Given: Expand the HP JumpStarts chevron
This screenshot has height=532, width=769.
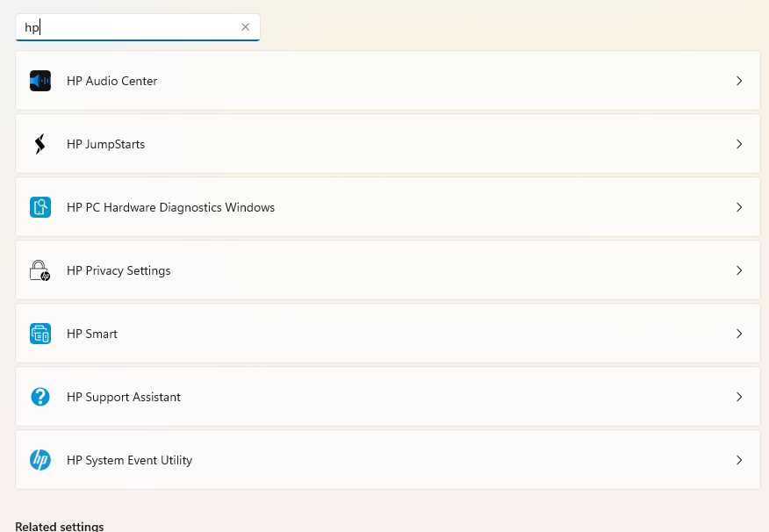Looking at the screenshot, I should pos(739,144).
